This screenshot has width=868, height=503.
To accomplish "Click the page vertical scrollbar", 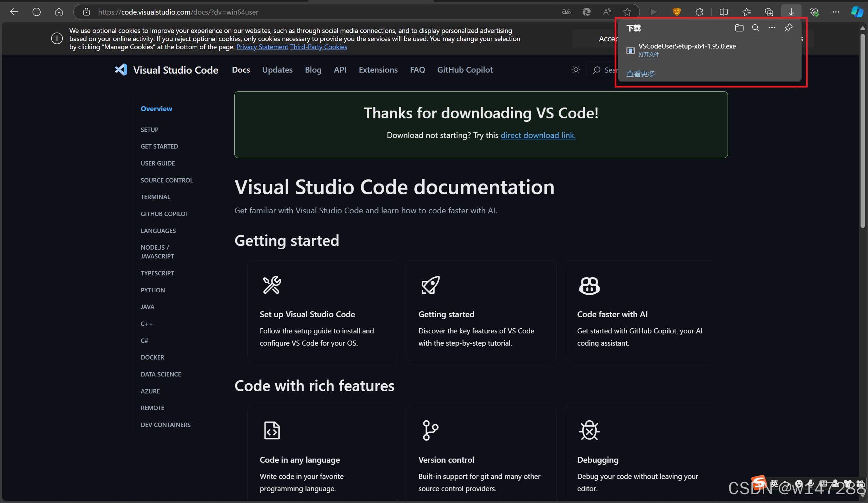I will coord(862,131).
